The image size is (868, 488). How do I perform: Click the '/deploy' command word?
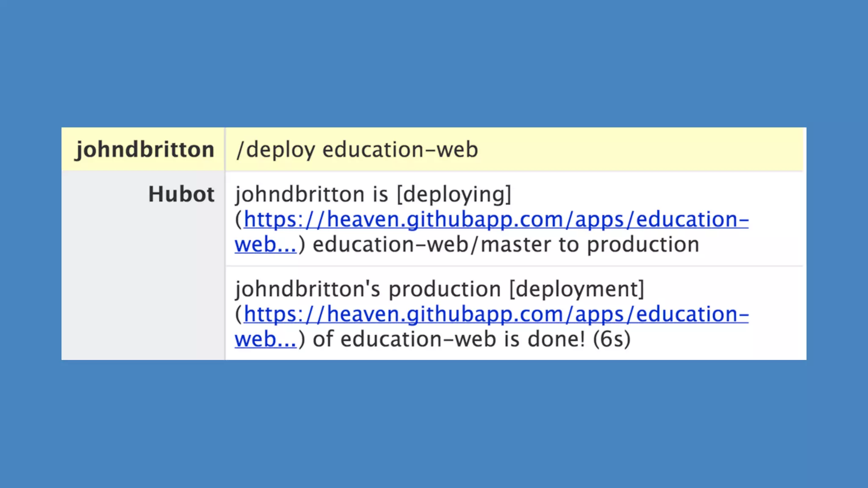click(x=276, y=150)
